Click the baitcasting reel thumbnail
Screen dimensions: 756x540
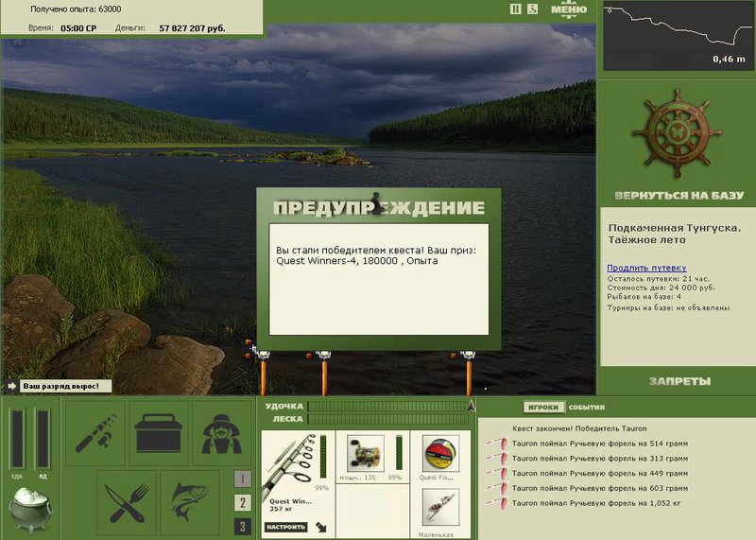[365, 453]
